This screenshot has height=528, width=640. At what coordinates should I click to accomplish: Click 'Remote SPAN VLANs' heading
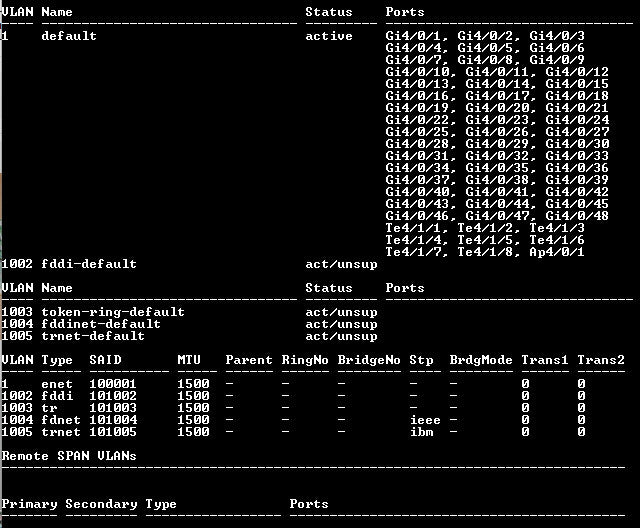(x=69, y=456)
